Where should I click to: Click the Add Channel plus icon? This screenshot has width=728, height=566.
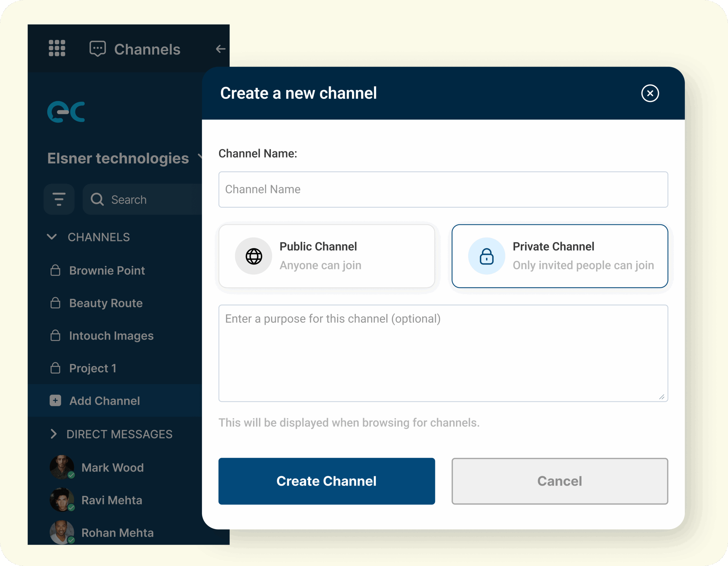[55, 400]
